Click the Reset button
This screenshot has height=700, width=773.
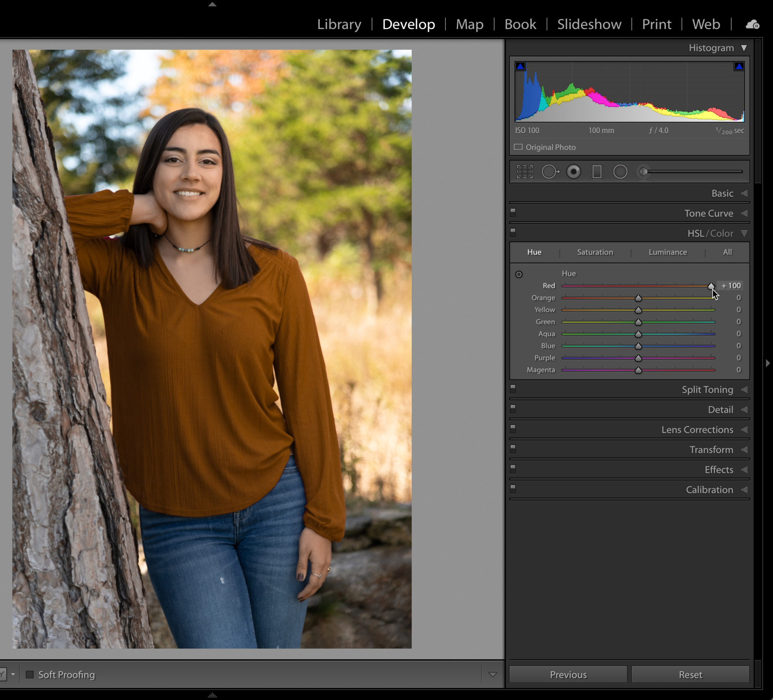(690, 674)
